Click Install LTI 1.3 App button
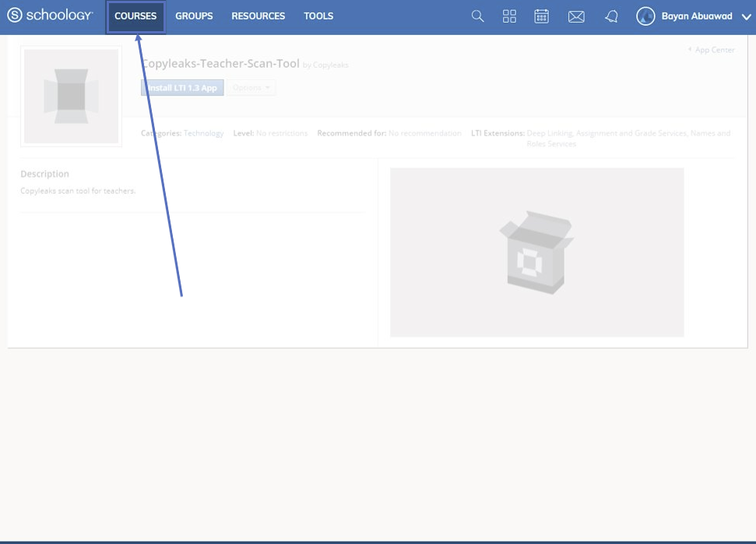The height and width of the screenshot is (544, 756). (182, 88)
